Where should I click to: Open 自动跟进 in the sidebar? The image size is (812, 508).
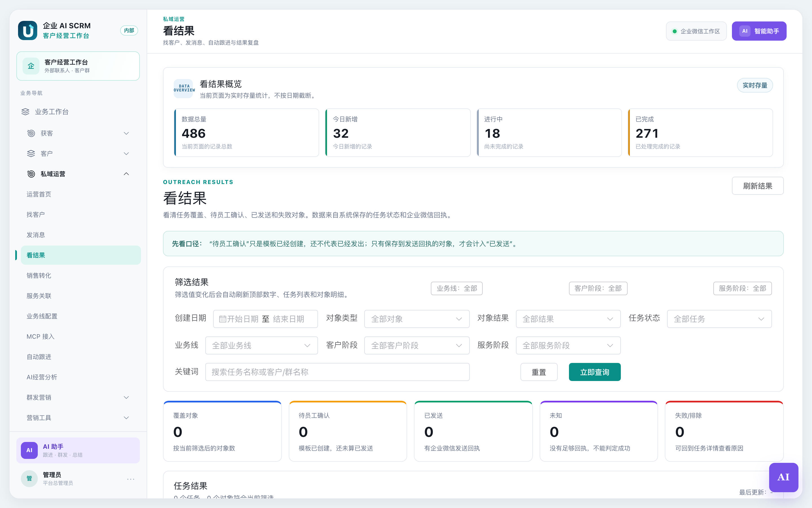[x=81, y=357]
